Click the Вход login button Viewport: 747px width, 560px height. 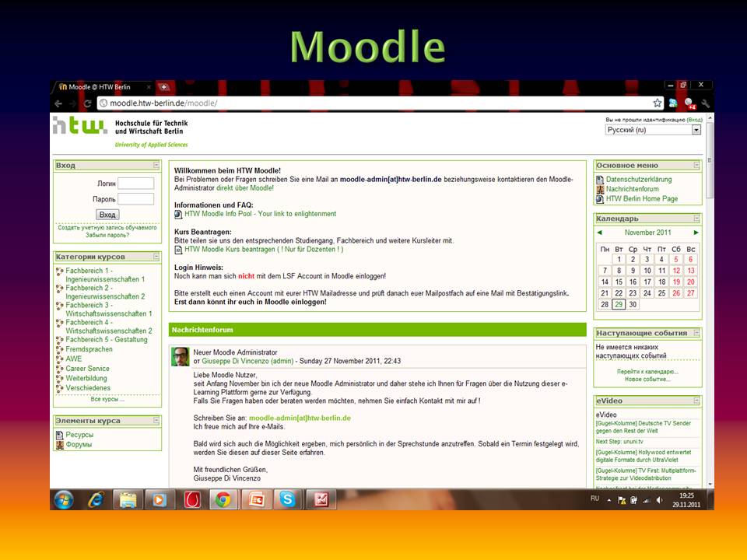click(x=107, y=215)
